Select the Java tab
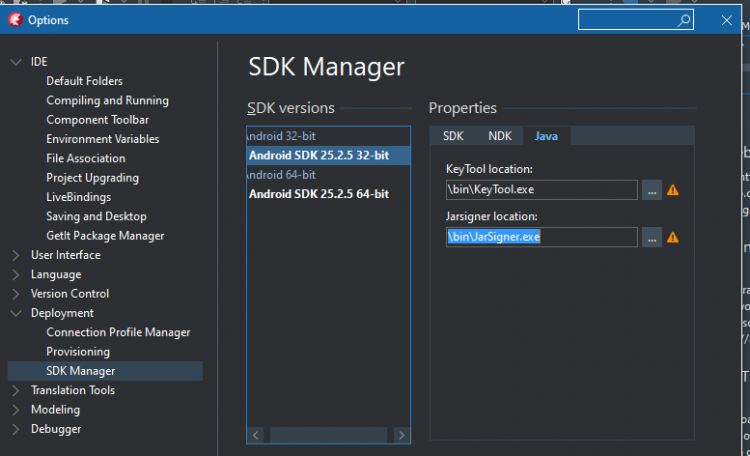 click(x=546, y=136)
